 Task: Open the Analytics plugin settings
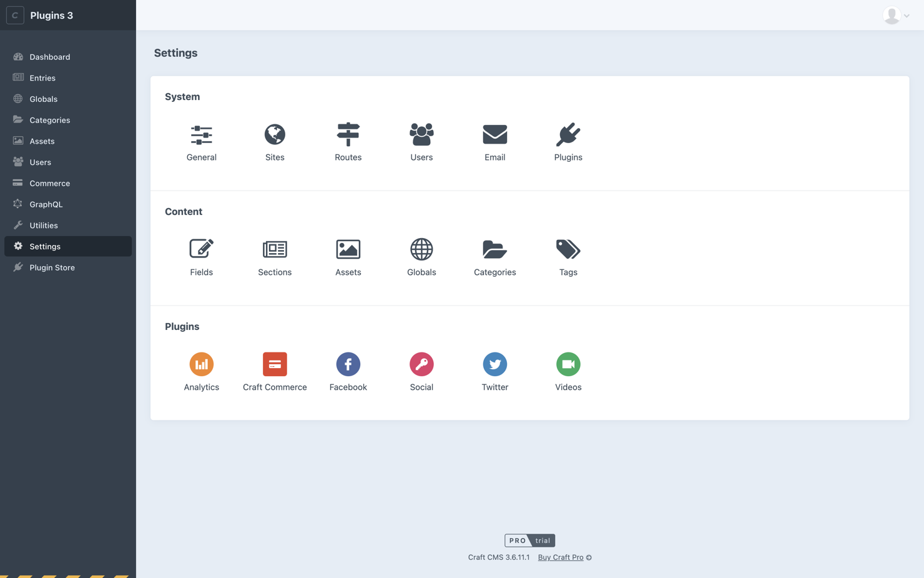click(x=201, y=364)
